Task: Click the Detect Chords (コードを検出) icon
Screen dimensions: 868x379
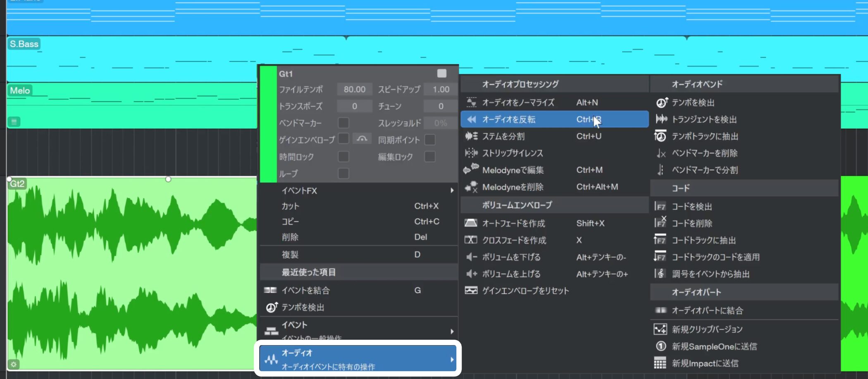Action: point(660,206)
